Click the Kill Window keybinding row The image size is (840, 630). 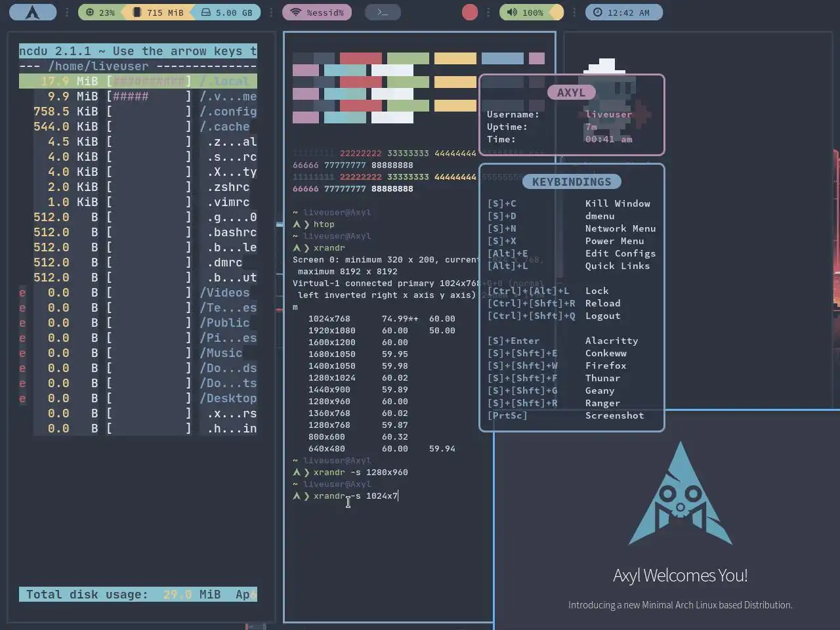coord(569,204)
